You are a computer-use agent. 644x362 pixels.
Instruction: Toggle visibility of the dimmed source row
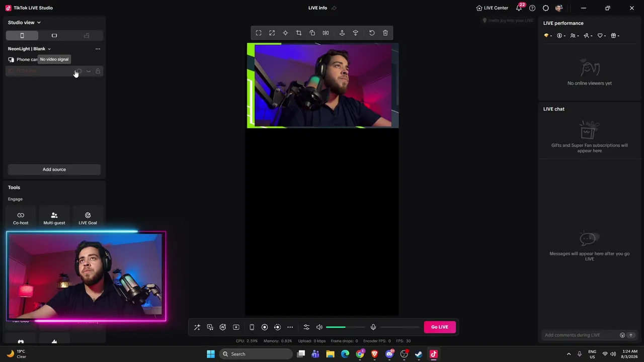tap(89, 71)
